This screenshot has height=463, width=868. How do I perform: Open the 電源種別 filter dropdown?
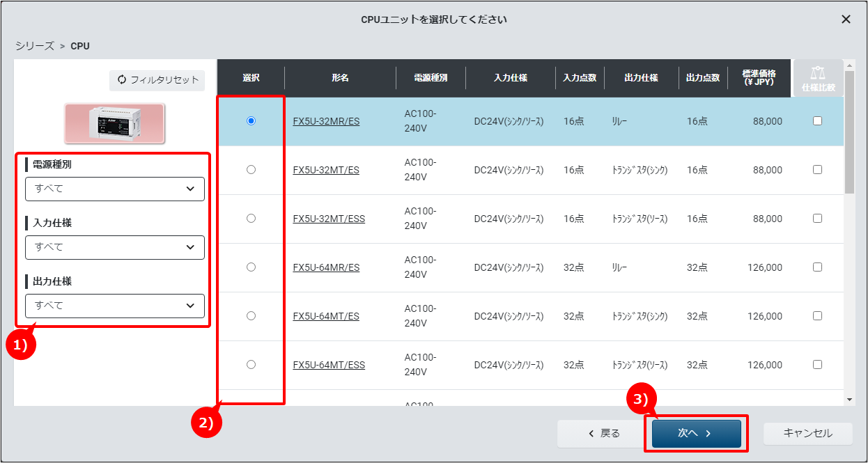pyautogui.click(x=115, y=189)
